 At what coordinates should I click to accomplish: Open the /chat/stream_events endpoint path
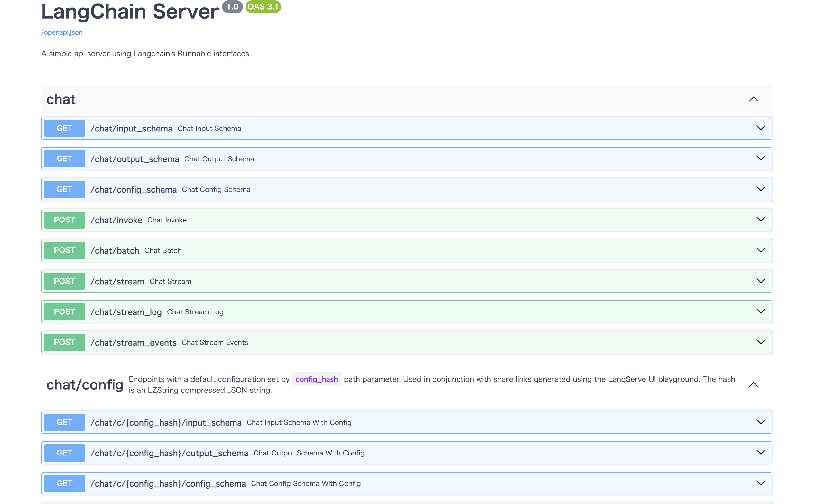133,342
